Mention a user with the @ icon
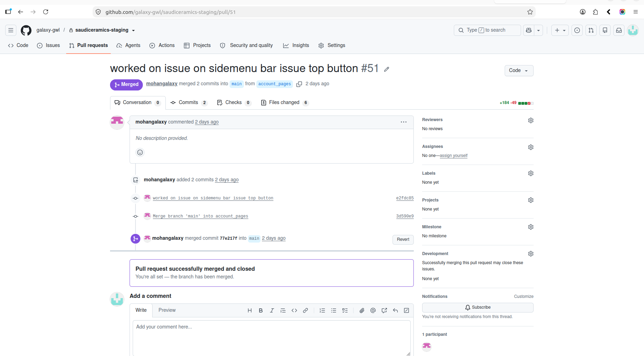Screen dimensions: 644x356 click(373, 310)
